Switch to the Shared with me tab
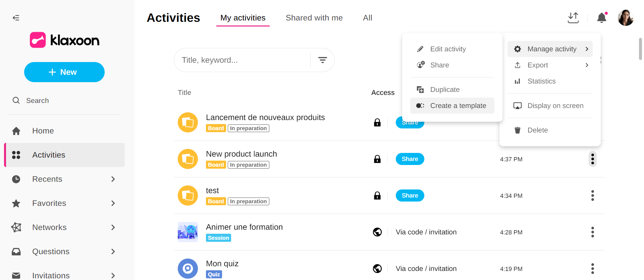644x280 pixels. click(x=314, y=18)
